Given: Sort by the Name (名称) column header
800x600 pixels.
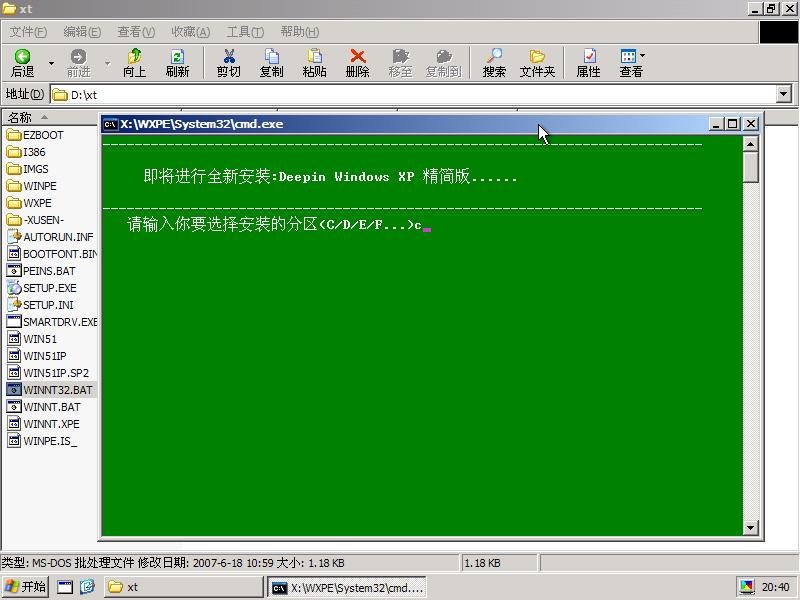Looking at the screenshot, I should [x=50, y=117].
